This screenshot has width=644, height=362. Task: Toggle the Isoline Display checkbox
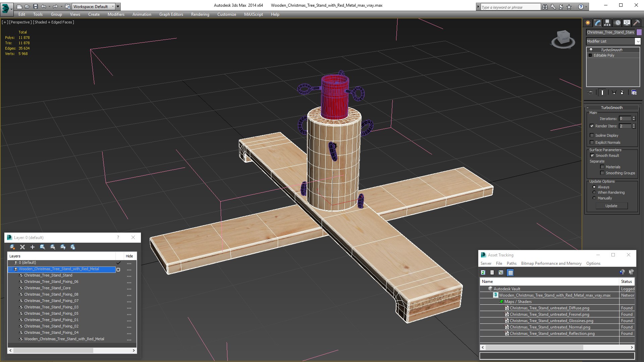coord(592,135)
